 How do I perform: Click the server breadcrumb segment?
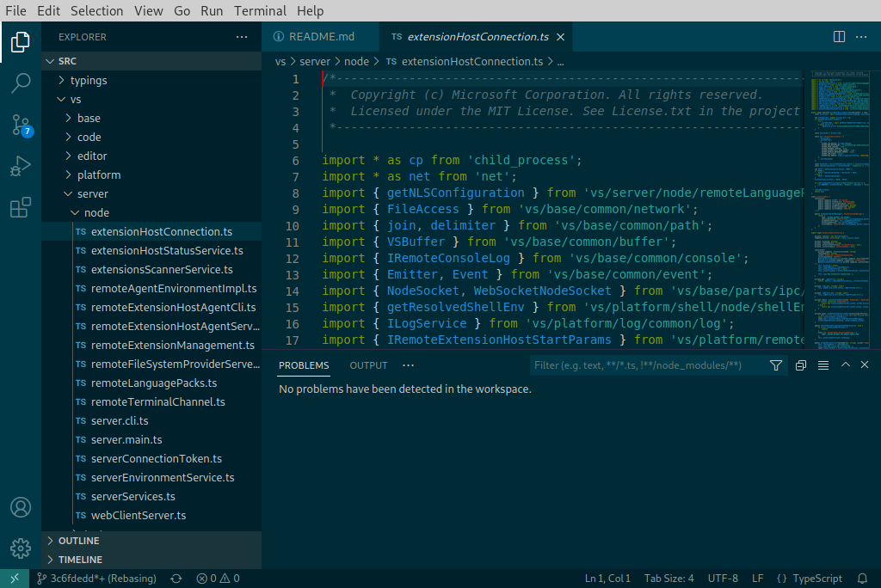coord(315,62)
